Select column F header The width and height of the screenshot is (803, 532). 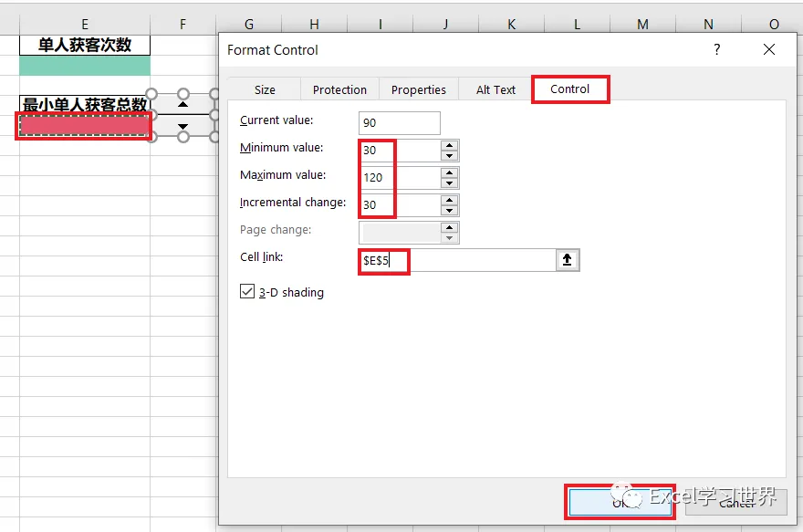click(x=182, y=24)
